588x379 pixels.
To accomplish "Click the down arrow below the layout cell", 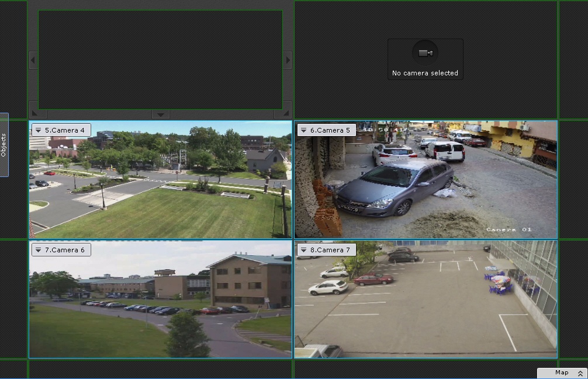I will point(160,114).
